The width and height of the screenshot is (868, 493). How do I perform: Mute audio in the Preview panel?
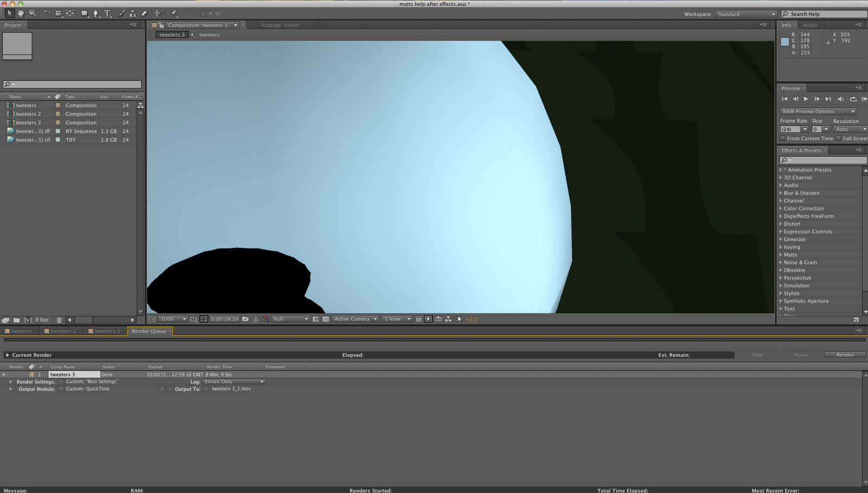point(841,99)
